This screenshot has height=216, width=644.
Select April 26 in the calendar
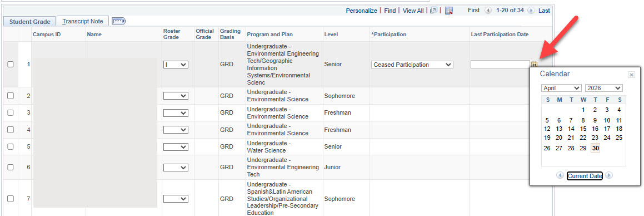click(547, 148)
